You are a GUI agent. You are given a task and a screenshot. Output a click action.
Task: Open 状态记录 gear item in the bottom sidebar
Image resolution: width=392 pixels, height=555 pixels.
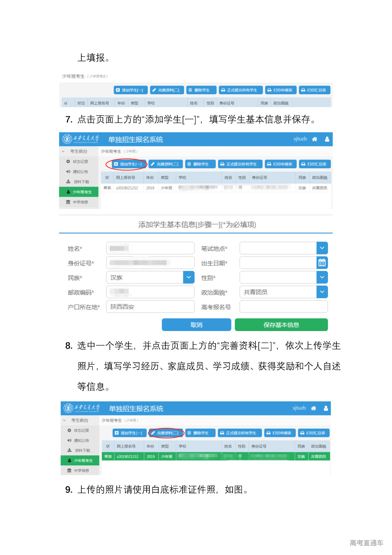pos(81,431)
